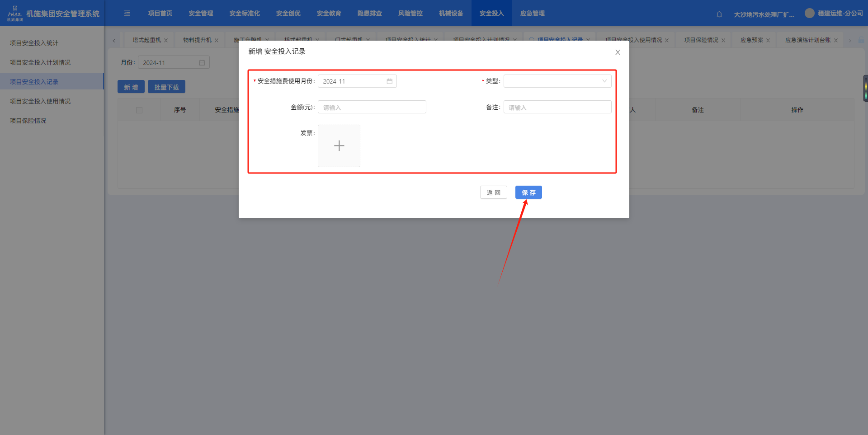Screen dimensions: 868x435
Task: Open 项目保险情况 in the sidebar
Action: (28, 121)
